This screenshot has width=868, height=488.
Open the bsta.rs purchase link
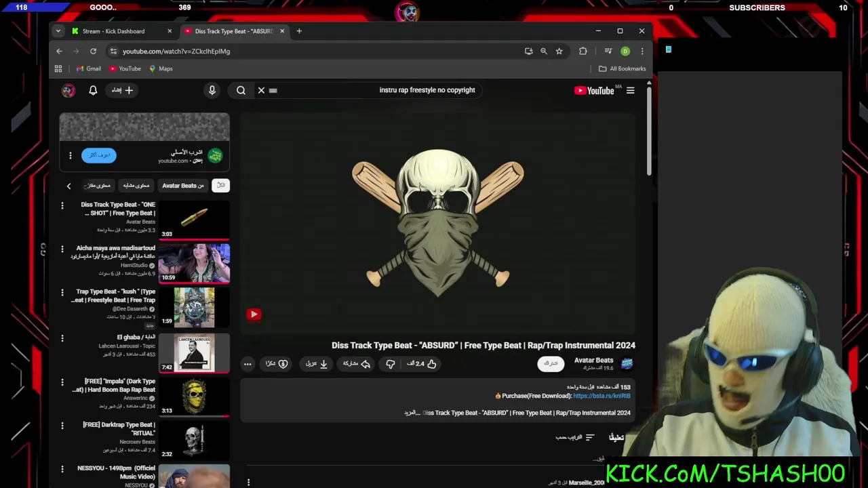tap(601, 396)
